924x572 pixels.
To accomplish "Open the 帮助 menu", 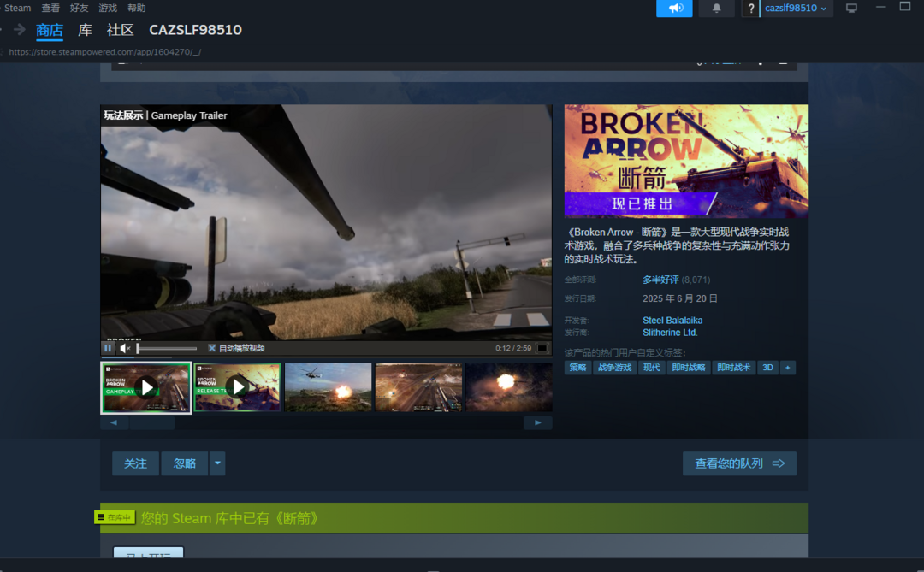I will (136, 8).
